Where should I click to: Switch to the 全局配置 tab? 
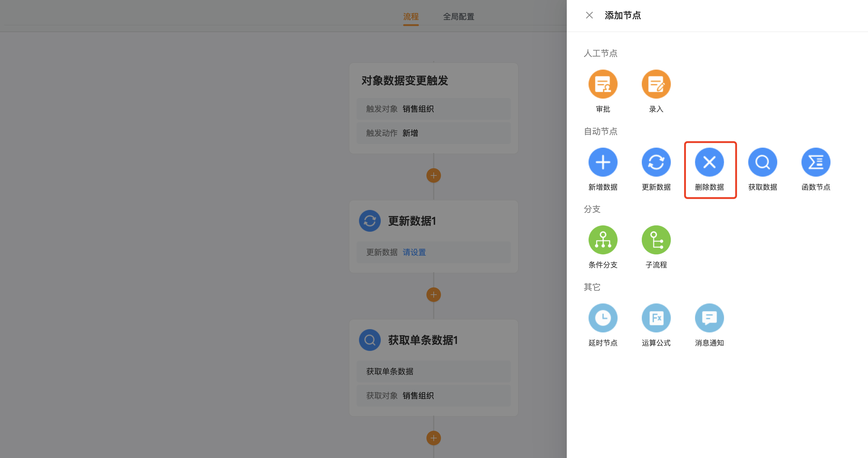coord(458,17)
